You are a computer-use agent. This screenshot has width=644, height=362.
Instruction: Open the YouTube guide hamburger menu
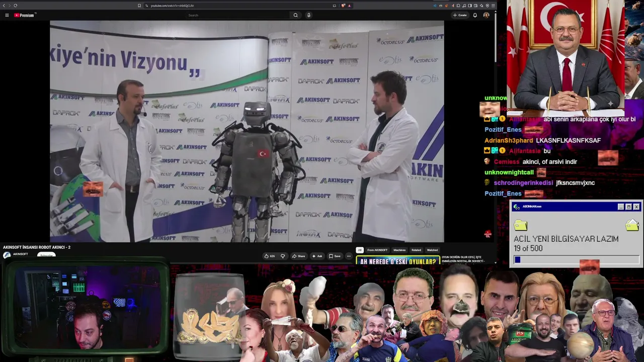point(7,15)
